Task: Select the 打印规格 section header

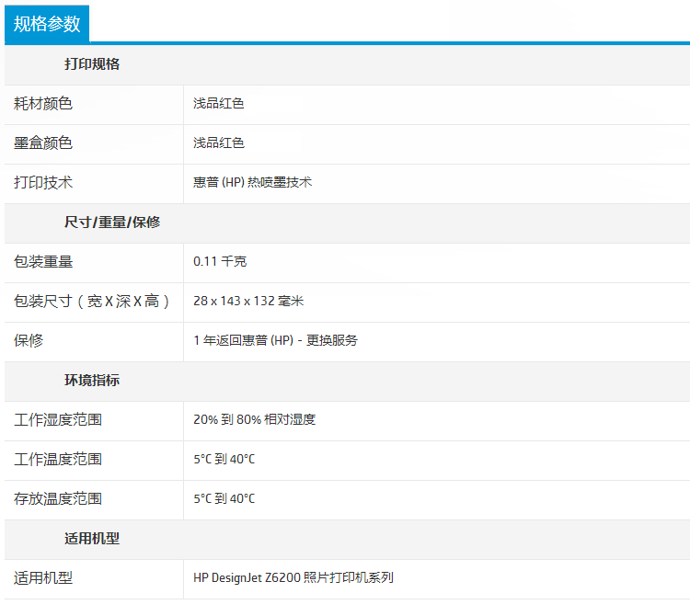Action: click(91, 64)
